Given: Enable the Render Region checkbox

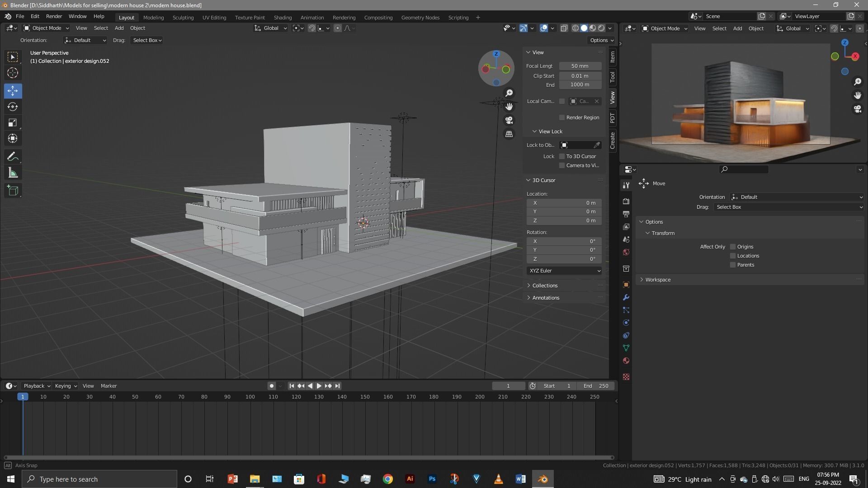Looking at the screenshot, I should coord(562,117).
